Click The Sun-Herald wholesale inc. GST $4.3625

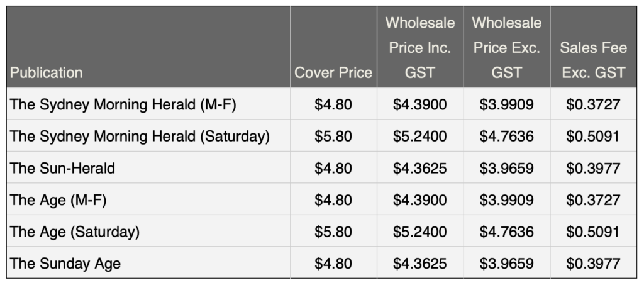(x=420, y=168)
